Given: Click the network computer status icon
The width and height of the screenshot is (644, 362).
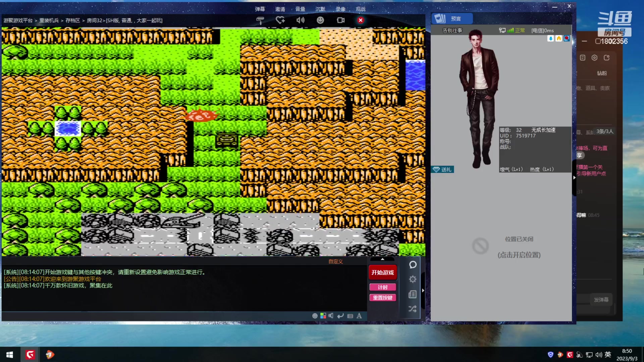Looking at the screenshot, I should coord(502,31).
